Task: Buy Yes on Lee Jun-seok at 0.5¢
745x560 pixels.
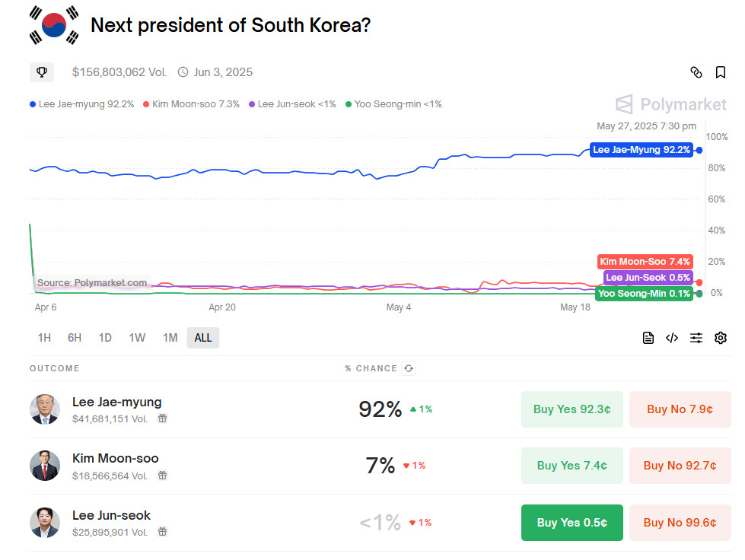Action: pos(572,523)
